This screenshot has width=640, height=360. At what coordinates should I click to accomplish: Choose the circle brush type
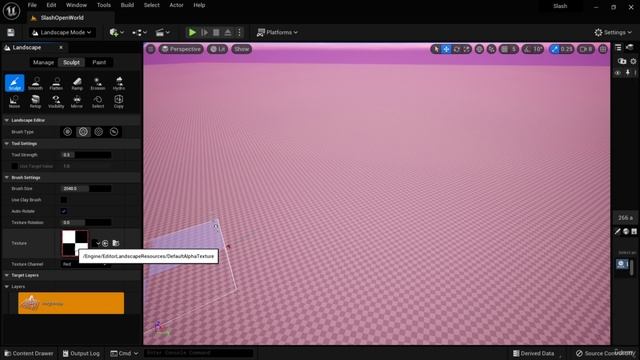pyautogui.click(x=68, y=132)
